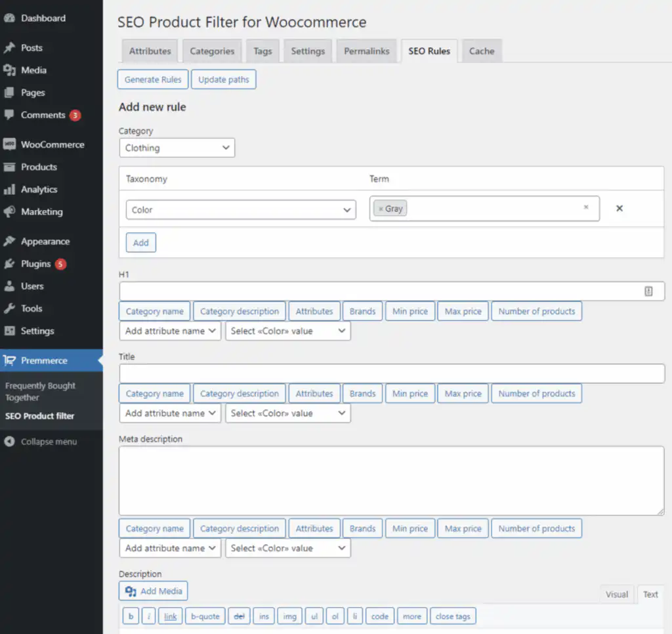Expand Add attribute name dropdown under H1
672x634 pixels.
click(x=170, y=331)
